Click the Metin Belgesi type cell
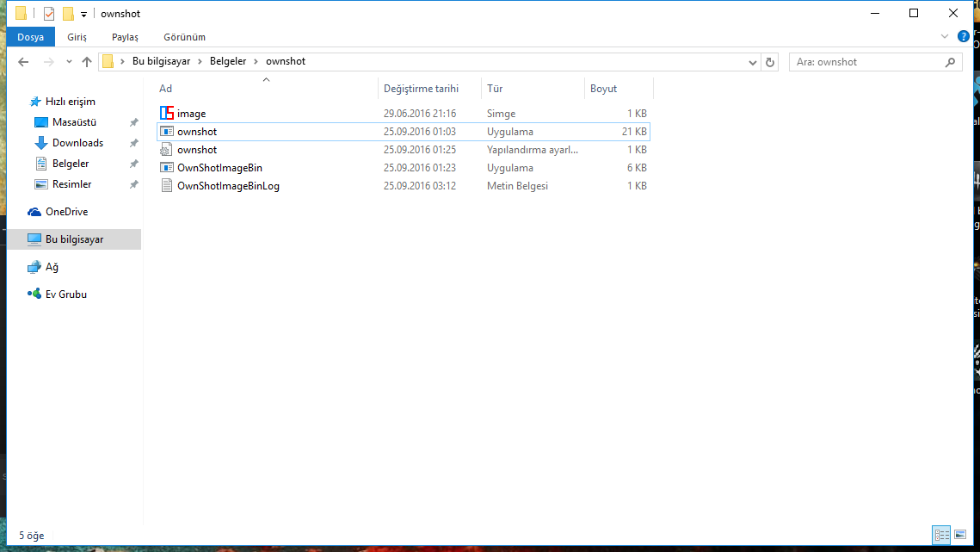The image size is (980, 552). point(517,186)
